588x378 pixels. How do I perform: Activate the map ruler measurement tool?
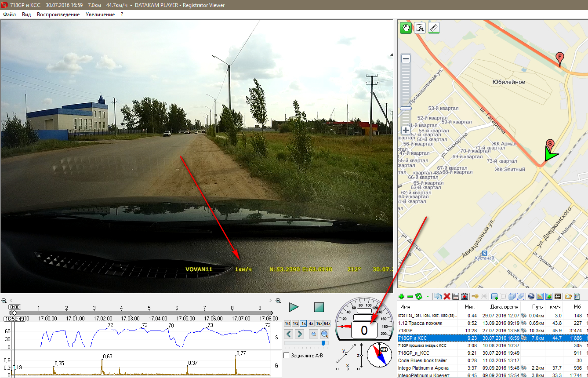434,28
